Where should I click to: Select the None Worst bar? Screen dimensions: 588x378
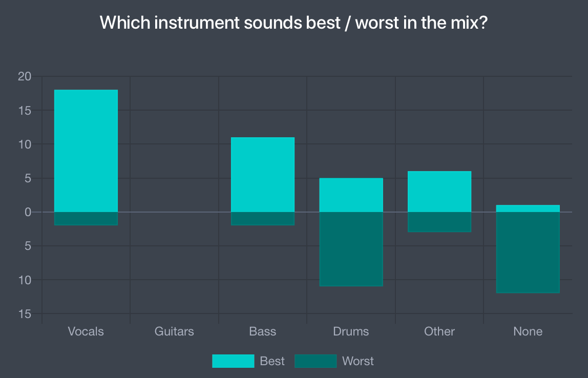click(x=528, y=253)
